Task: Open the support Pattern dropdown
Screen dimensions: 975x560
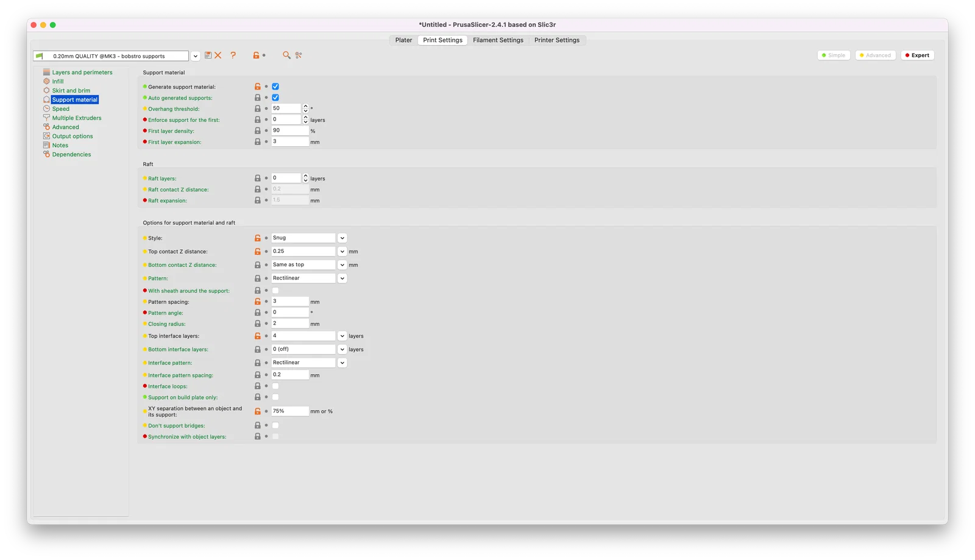Action: click(342, 278)
